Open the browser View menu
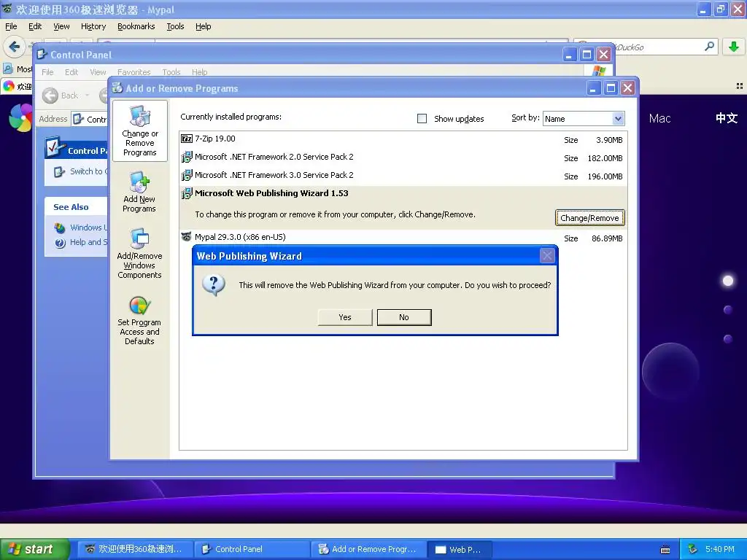The width and height of the screenshot is (747, 560). [x=61, y=26]
